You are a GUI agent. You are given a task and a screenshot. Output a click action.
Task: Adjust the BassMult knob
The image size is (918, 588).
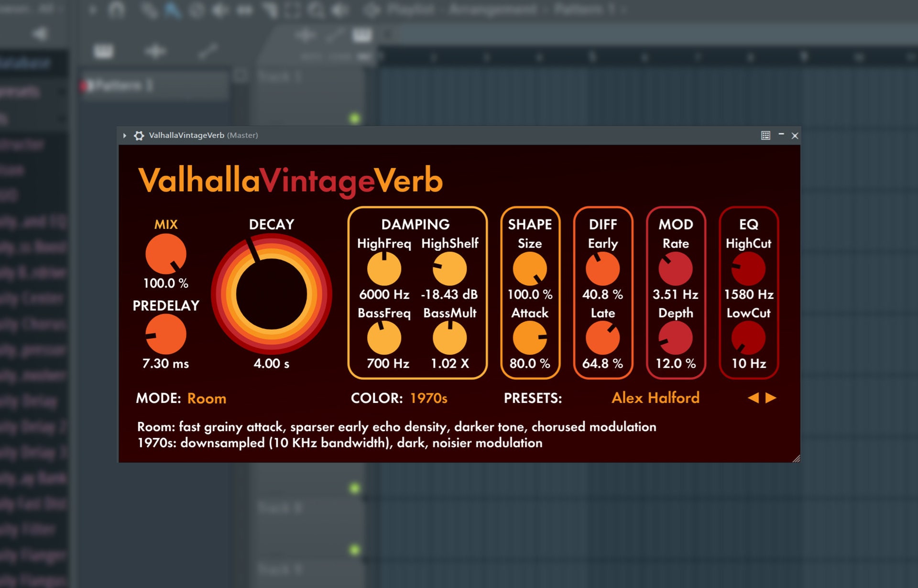449,338
